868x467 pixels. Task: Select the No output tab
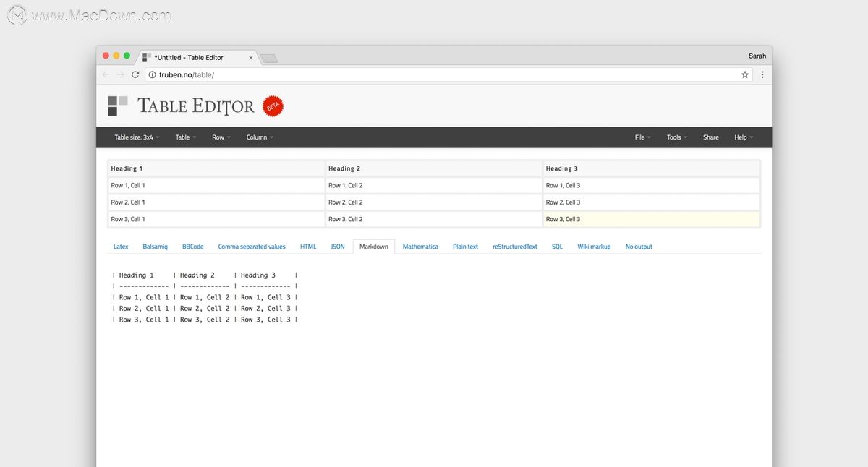[x=639, y=247]
